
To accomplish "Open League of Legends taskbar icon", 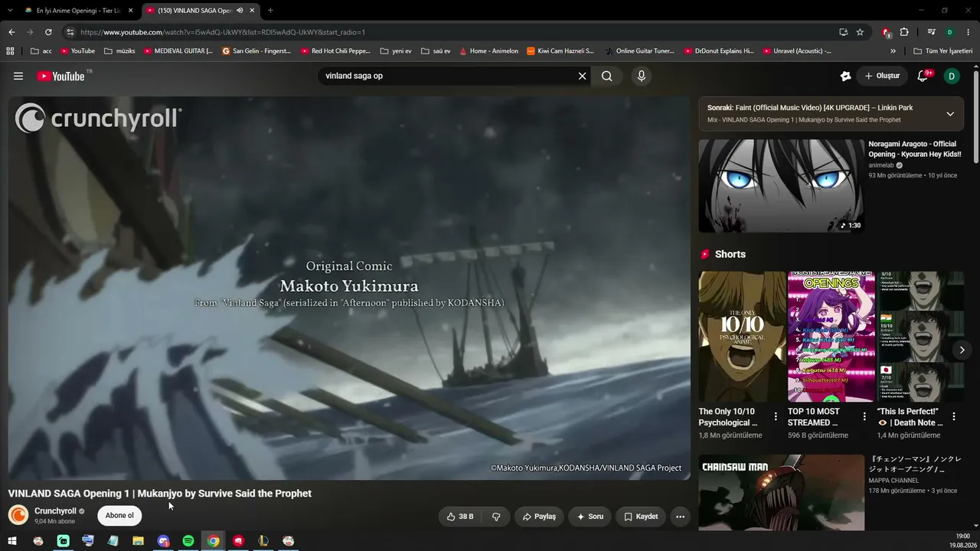I will [x=263, y=541].
